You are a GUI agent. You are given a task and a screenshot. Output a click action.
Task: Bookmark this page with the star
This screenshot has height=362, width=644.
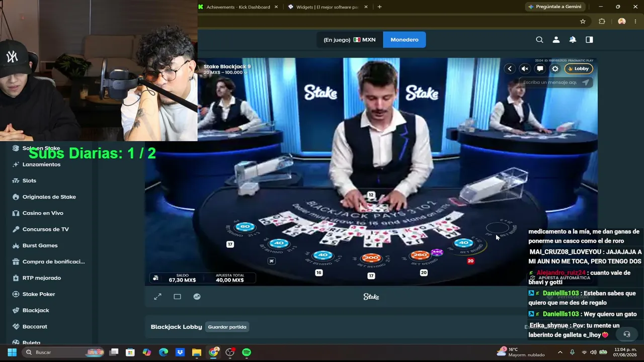583,21
